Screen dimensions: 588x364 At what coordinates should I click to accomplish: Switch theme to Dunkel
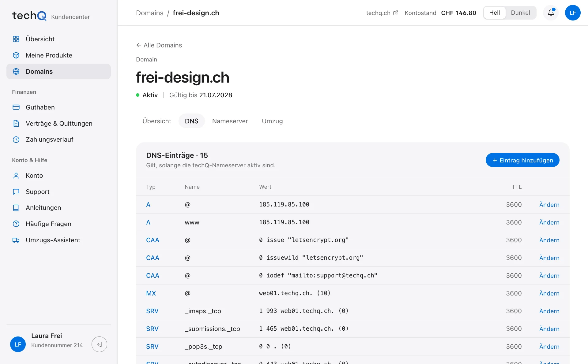tap(520, 13)
